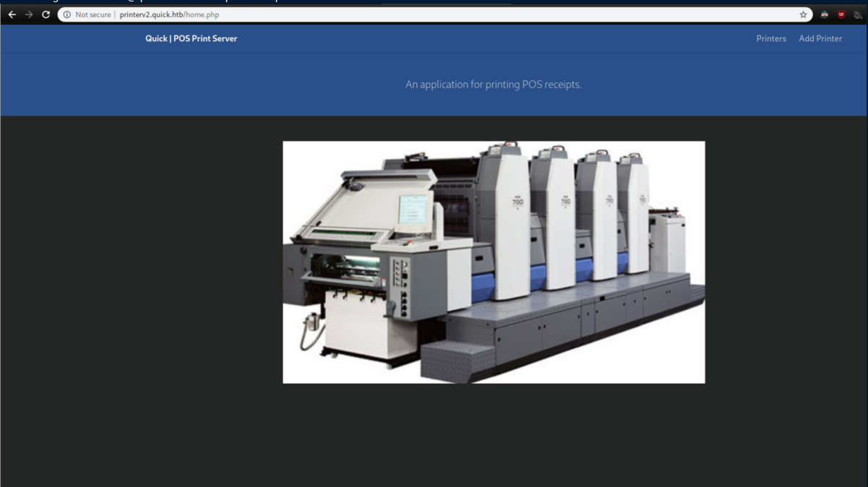Viewport: 868px width, 487px height.
Task: Open site info via the circled-i icon
Action: point(66,14)
